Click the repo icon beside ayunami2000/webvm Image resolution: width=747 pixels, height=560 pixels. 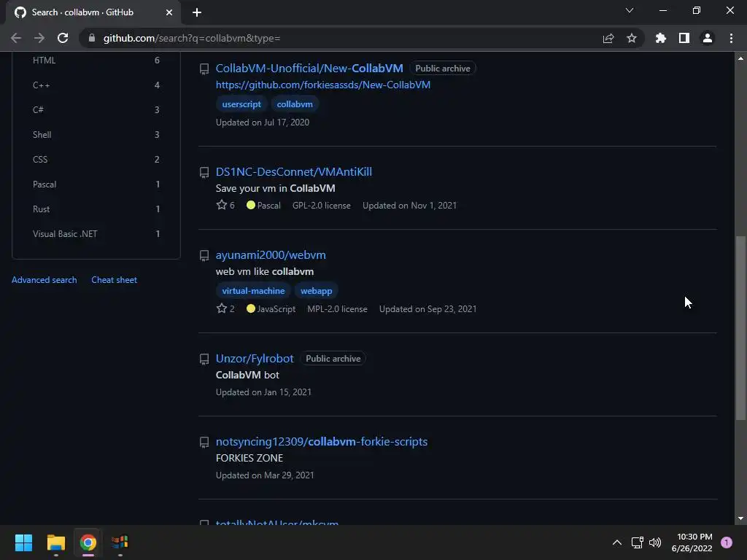tap(204, 256)
